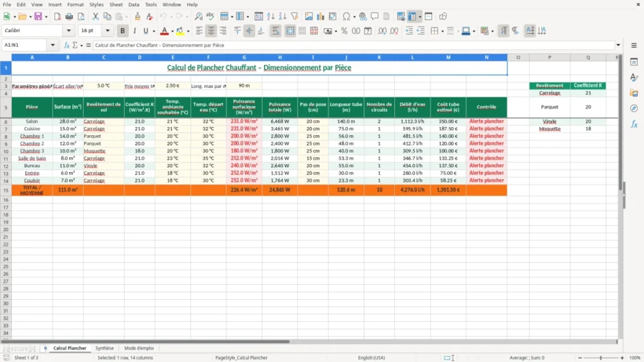Click zoom in plus button

click(x=622, y=358)
